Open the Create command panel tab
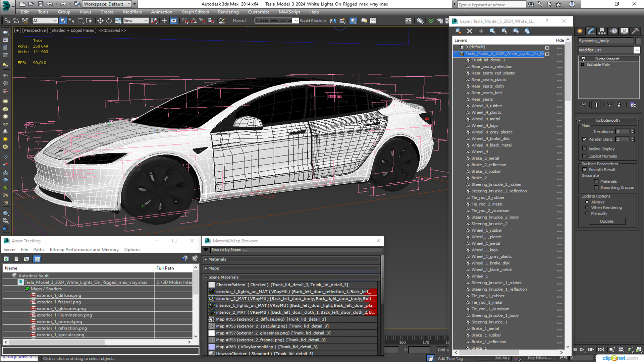This screenshot has height=362, width=644. pos(580,31)
